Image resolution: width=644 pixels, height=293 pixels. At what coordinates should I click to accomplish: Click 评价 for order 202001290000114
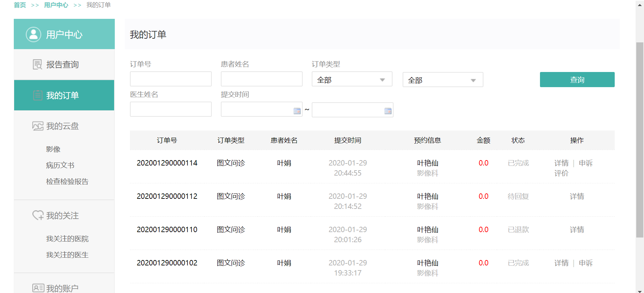[x=562, y=173]
